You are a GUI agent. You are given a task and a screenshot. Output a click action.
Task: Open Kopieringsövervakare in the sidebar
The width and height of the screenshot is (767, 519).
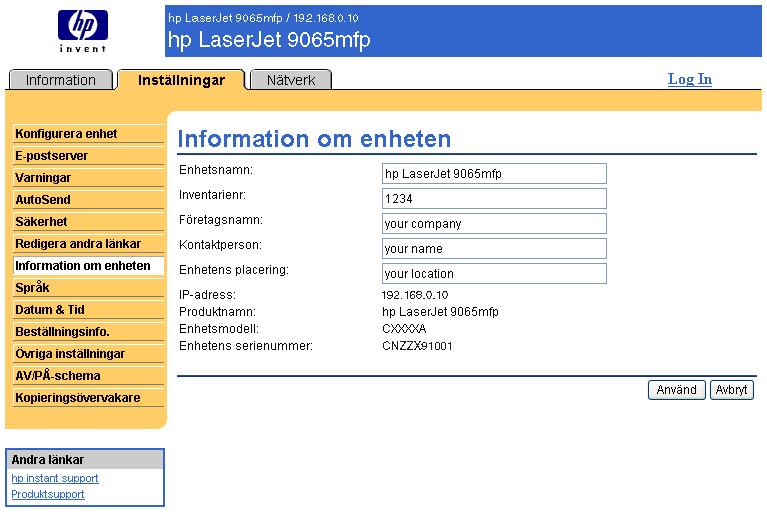tap(89, 398)
